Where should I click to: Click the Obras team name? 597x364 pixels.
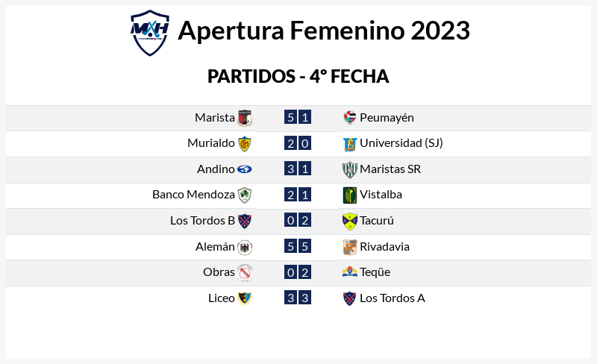coord(219,272)
